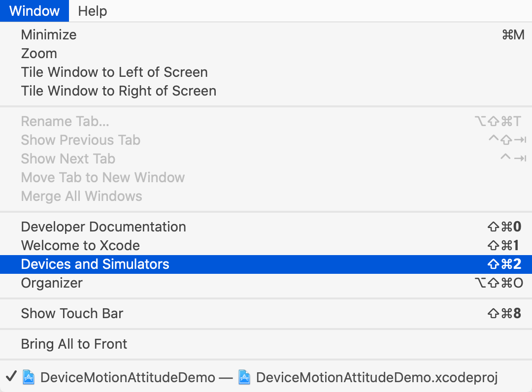Click the Show Next Tab item
The image size is (532, 392).
(x=266, y=159)
